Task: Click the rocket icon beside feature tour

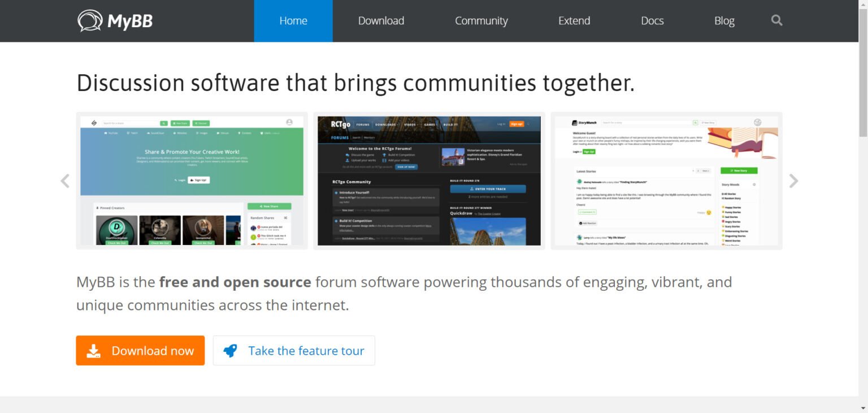Action: (x=231, y=351)
